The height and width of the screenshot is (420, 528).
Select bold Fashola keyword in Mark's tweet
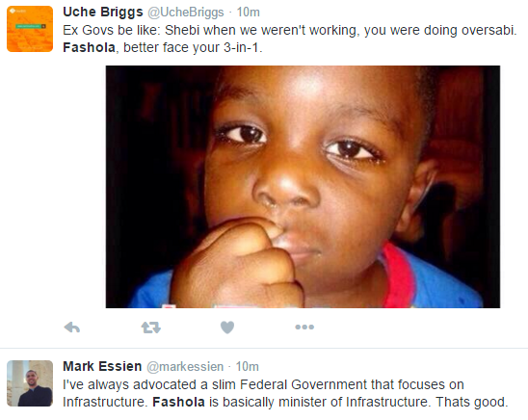[x=178, y=402]
